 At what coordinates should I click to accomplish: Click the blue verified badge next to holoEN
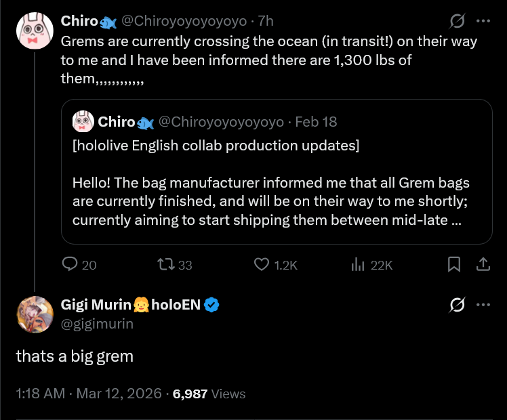[x=211, y=305]
